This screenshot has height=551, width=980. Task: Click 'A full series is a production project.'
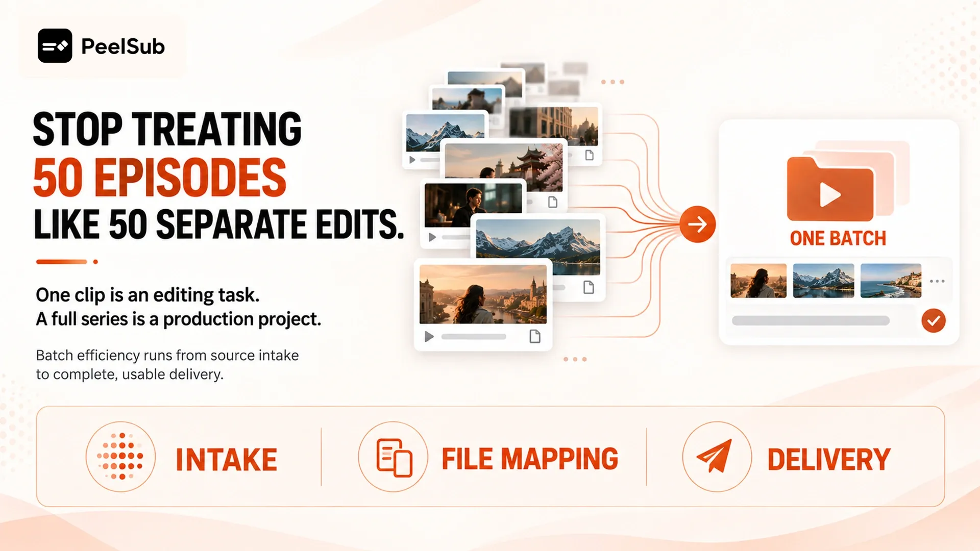[x=178, y=319]
